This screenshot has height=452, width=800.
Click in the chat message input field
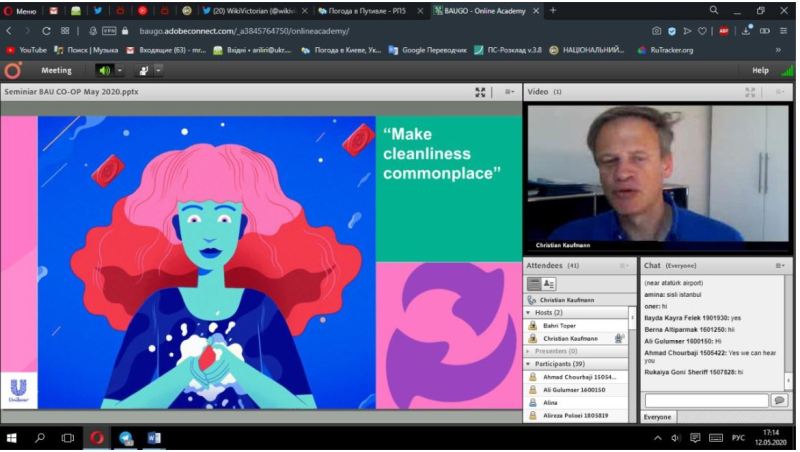tap(706, 400)
